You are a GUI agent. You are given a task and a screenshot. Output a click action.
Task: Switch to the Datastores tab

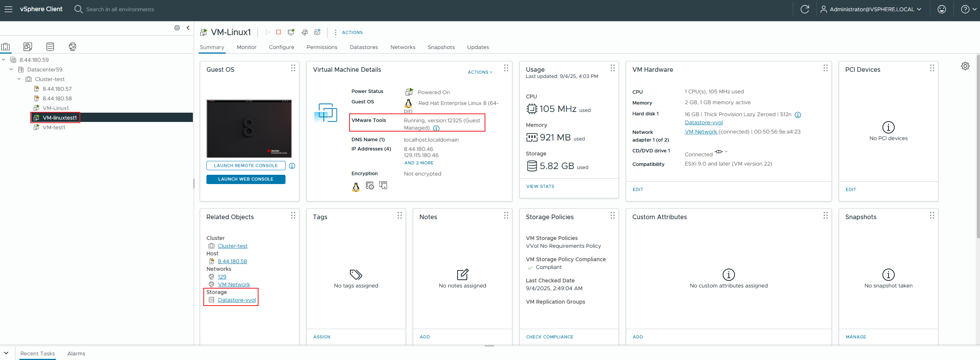pos(364,47)
